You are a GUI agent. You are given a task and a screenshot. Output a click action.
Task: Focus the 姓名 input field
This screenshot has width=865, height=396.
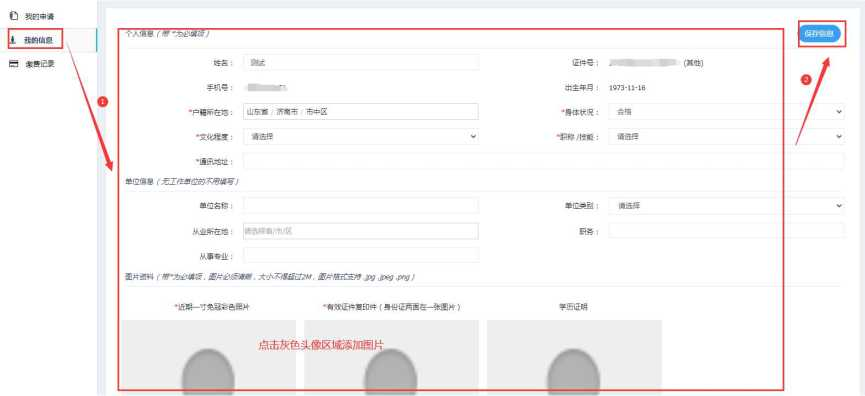point(361,62)
